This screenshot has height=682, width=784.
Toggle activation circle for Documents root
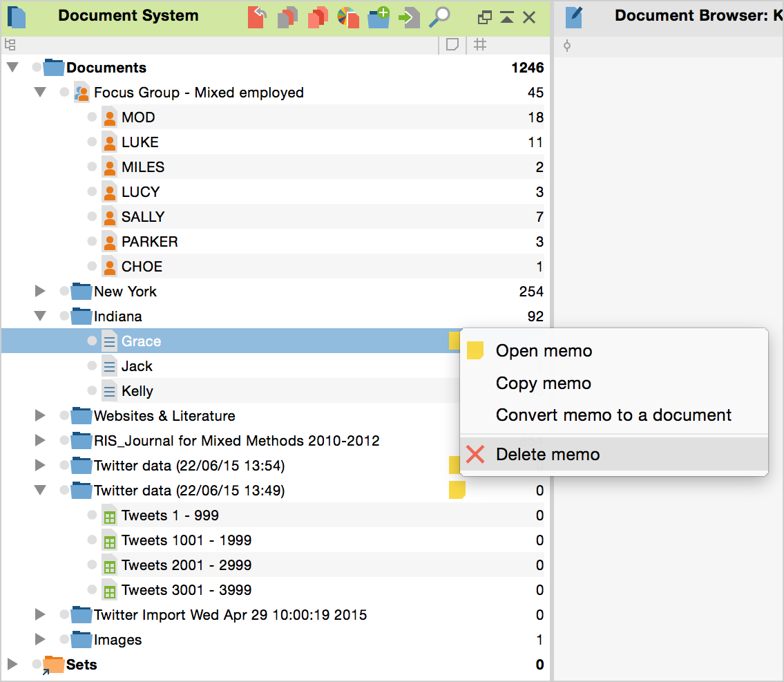pyautogui.click(x=37, y=68)
